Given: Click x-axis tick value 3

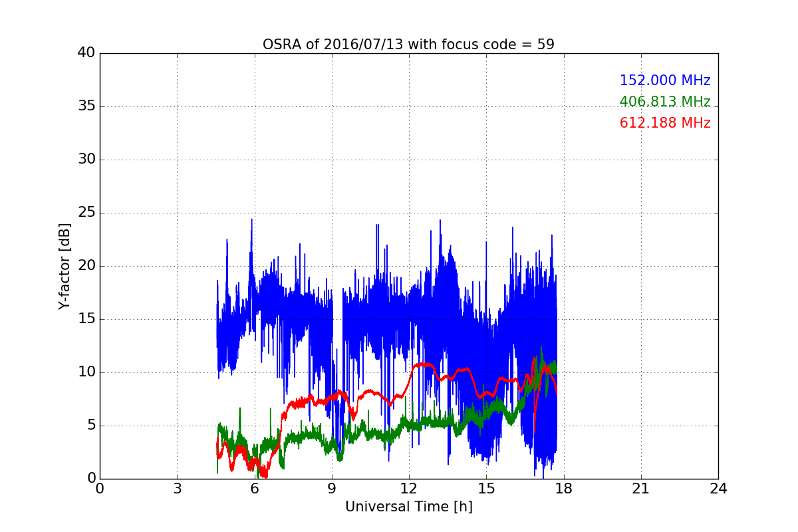Looking at the screenshot, I should 177,488.
